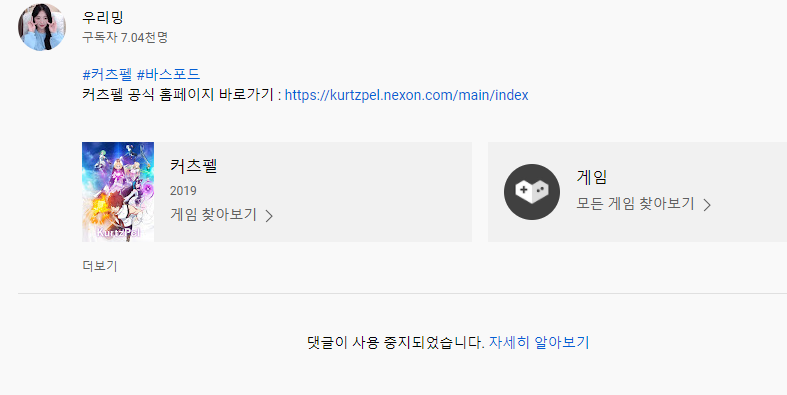
Task: Browse game via 게임 찾아보기 text
Action: click(213, 215)
